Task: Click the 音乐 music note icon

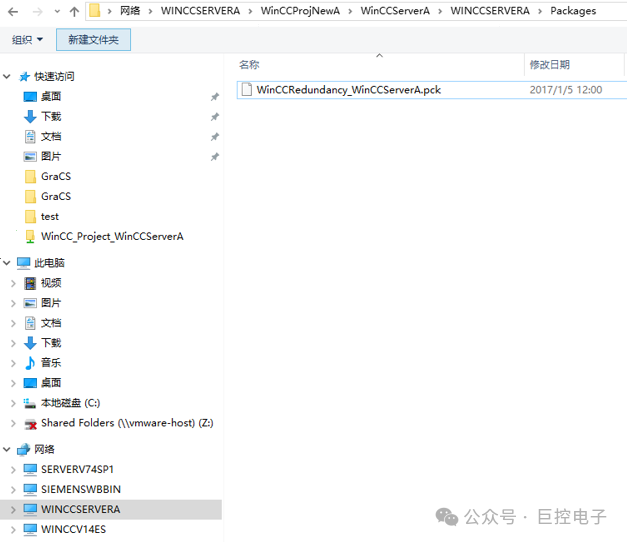Action: [x=30, y=363]
